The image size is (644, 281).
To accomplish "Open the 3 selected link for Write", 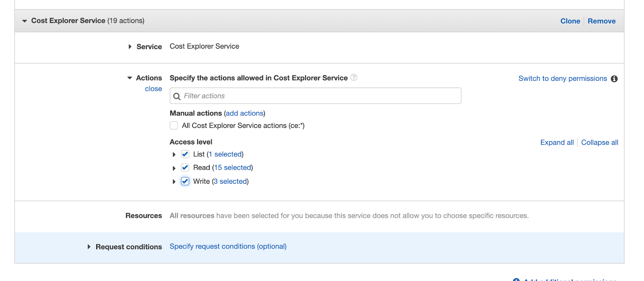I will pyautogui.click(x=230, y=181).
